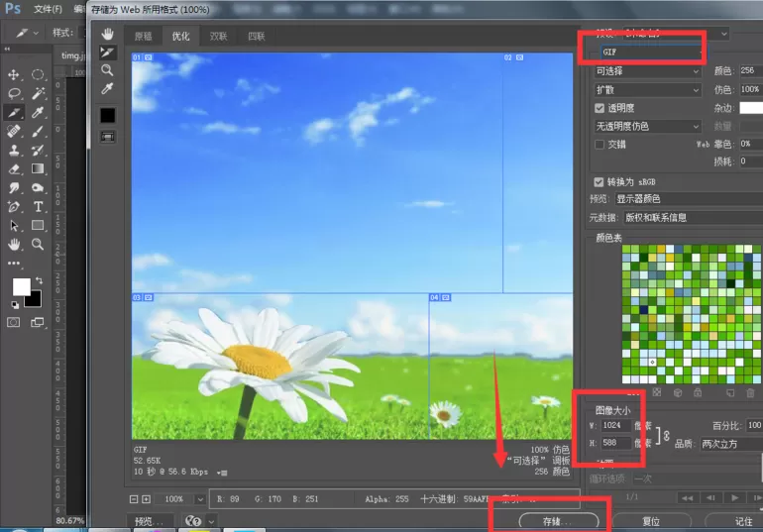This screenshot has height=532, width=763.
Task: Select the Eyedropper tool in Save for Web dialog
Action: pos(108,88)
